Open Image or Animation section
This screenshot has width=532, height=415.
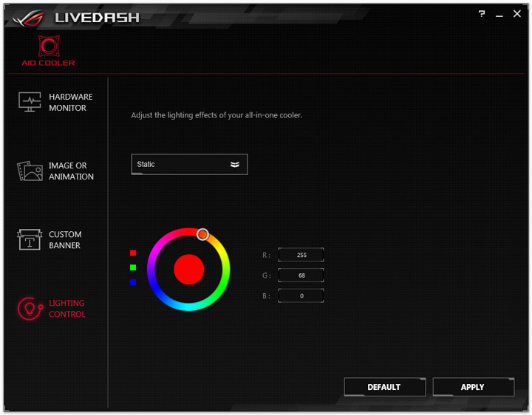coord(55,171)
